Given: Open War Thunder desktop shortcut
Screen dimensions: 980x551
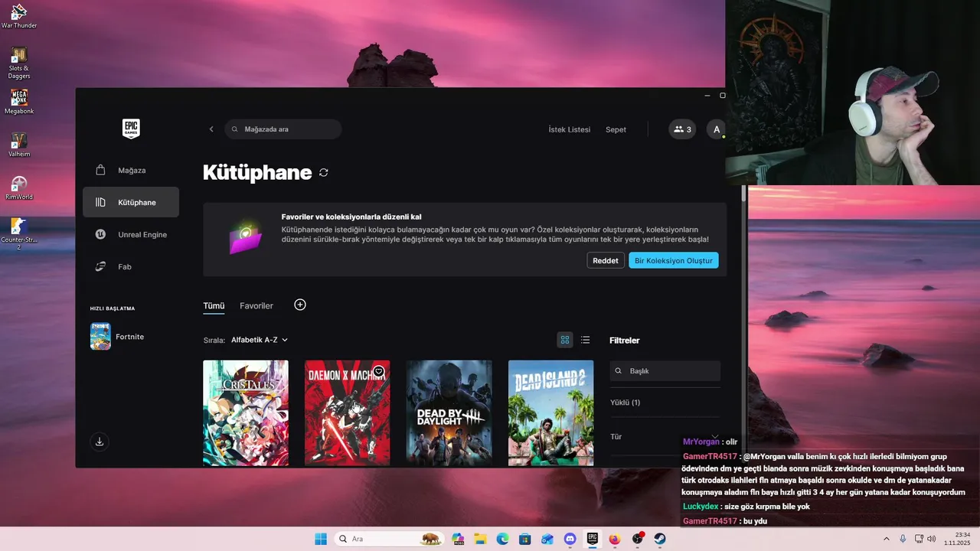Looking at the screenshot, I should [19, 16].
